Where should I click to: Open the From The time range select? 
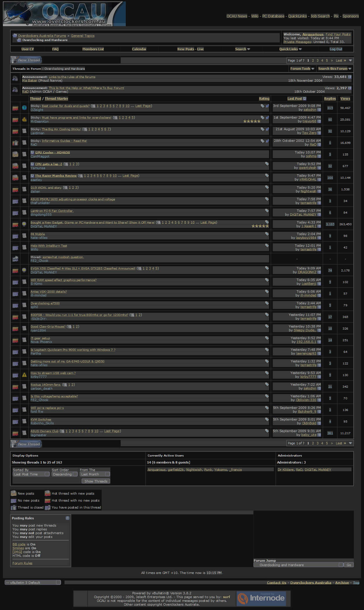click(x=95, y=474)
